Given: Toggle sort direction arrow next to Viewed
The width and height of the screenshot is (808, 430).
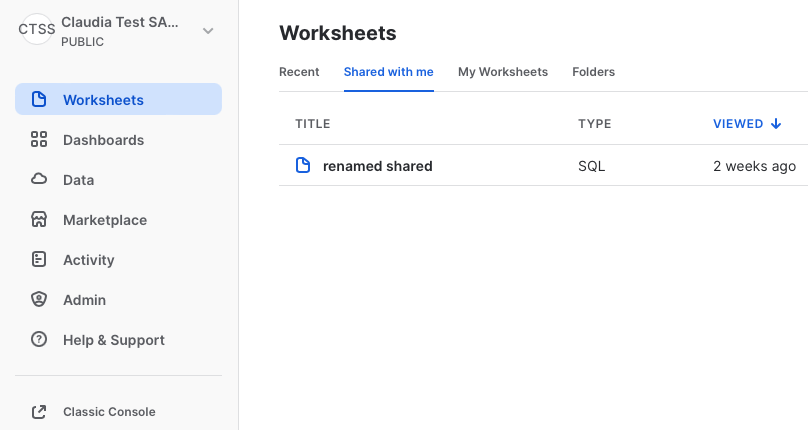Looking at the screenshot, I should click(776, 124).
